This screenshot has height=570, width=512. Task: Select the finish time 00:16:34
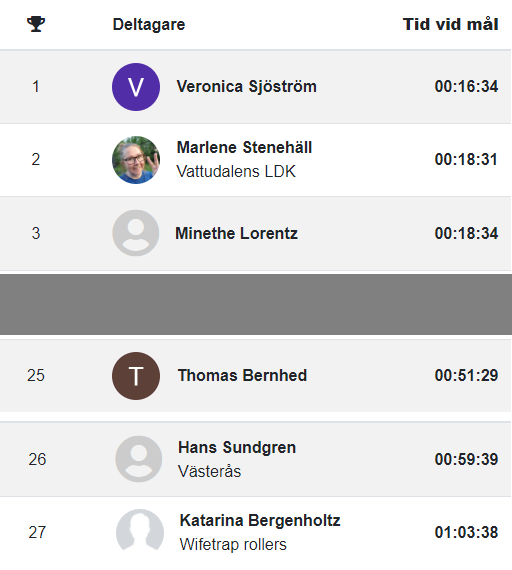(466, 87)
